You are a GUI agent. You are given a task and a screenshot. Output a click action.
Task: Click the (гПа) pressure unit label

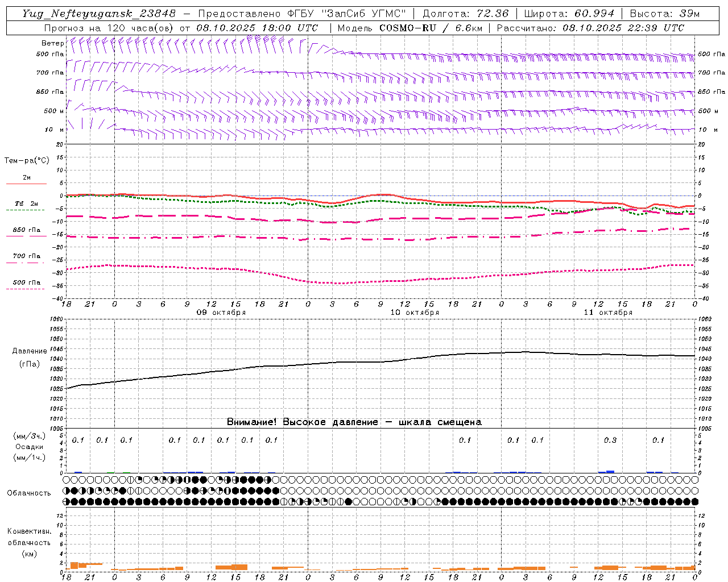(x=30, y=364)
